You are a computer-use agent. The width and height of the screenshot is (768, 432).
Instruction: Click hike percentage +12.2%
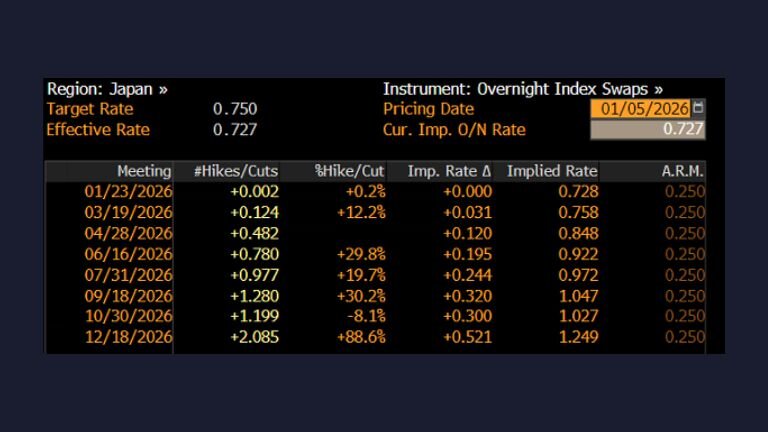click(361, 213)
